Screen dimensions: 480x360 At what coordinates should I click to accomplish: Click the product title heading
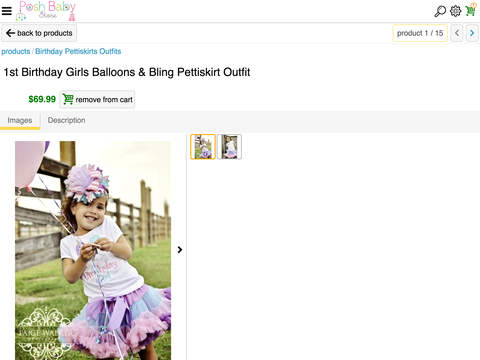(127, 72)
